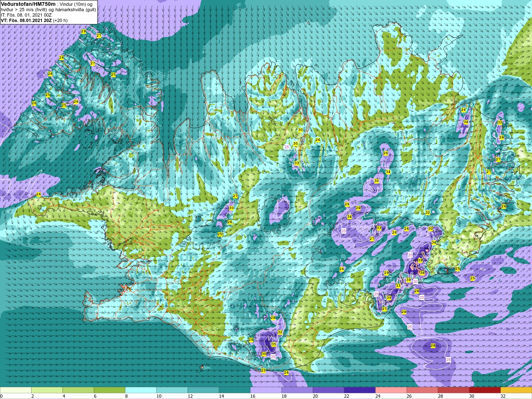The image size is (532, 399).
Task: Click the white-boxed 30 contour label
Action: 415,282
